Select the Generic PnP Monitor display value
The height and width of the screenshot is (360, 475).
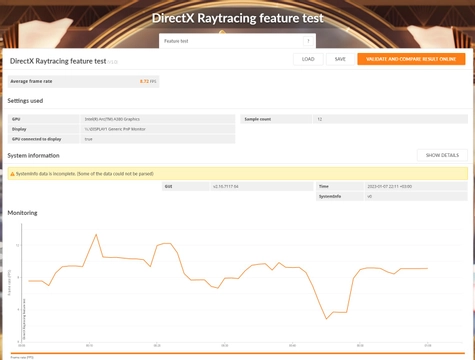coord(115,129)
